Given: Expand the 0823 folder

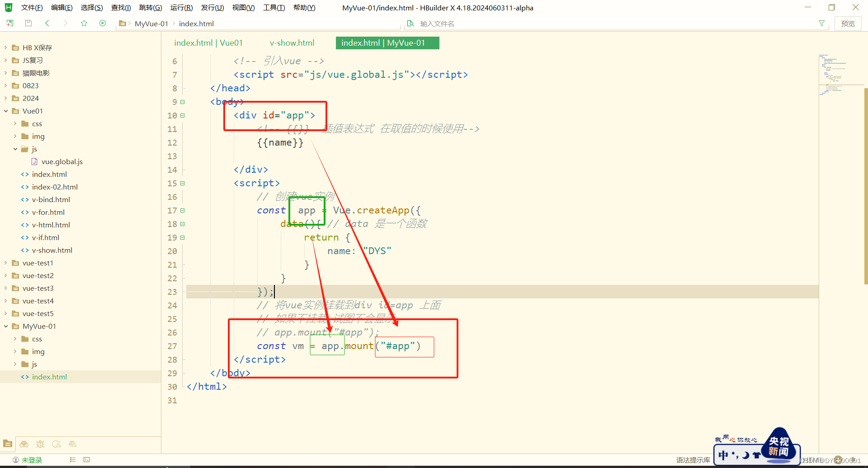Looking at the screenshot, I should (6, 85).
